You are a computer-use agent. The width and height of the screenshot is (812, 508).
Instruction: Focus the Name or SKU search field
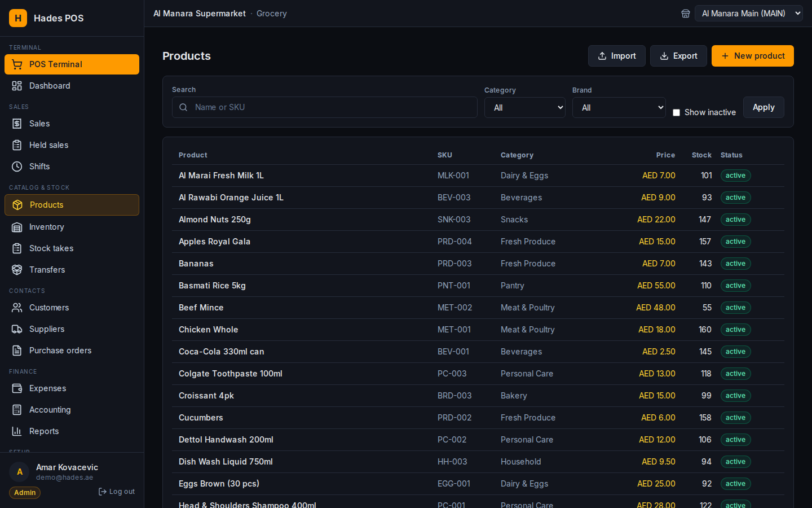pos(325,107)
